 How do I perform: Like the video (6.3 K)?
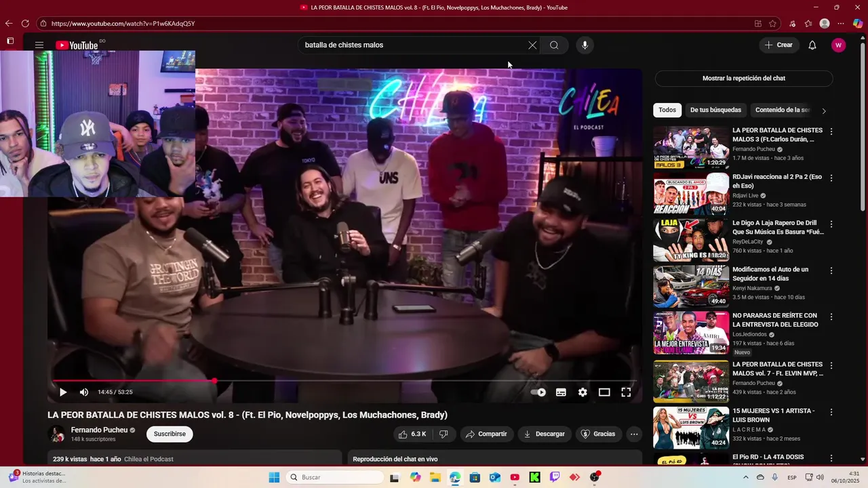click(412, 434)
